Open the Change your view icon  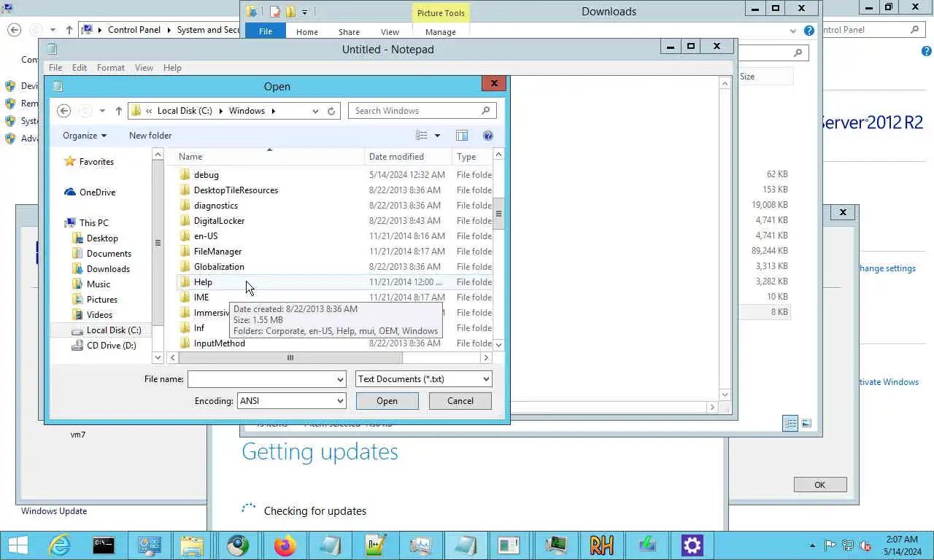422,136
